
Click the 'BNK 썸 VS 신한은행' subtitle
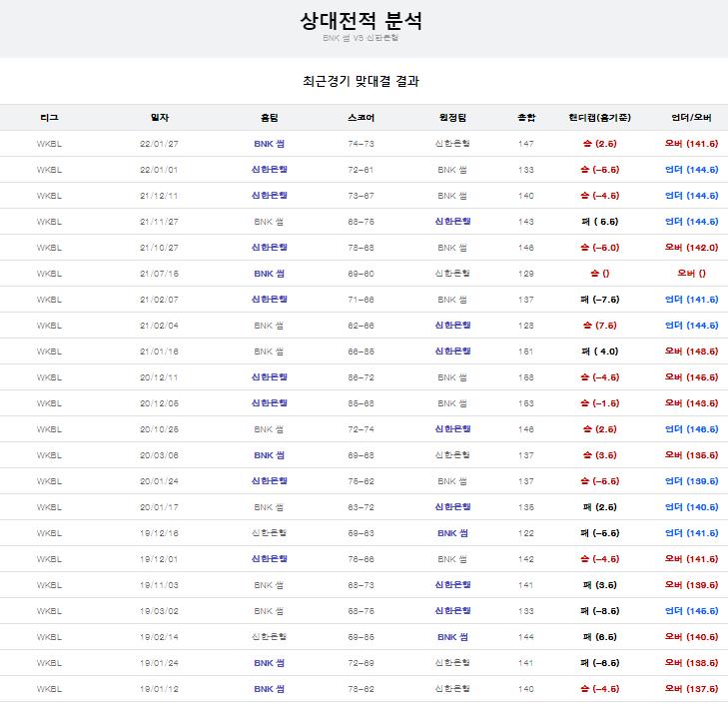(x=361, y=38)
